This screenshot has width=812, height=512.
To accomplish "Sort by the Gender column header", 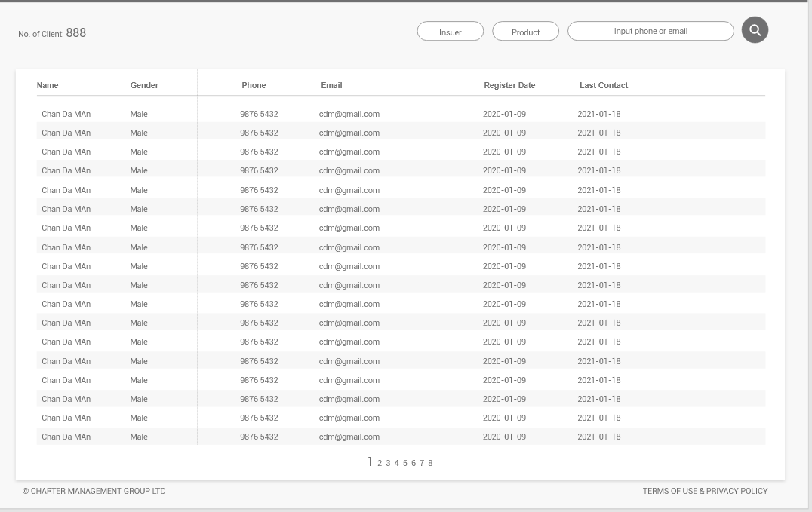I will click(144, 85).
